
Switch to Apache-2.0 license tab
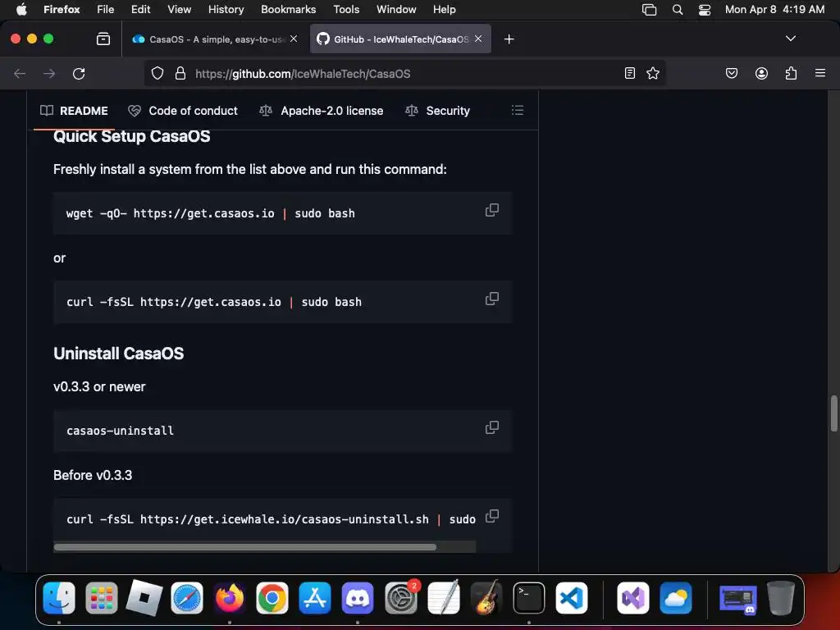pos(322,111)
